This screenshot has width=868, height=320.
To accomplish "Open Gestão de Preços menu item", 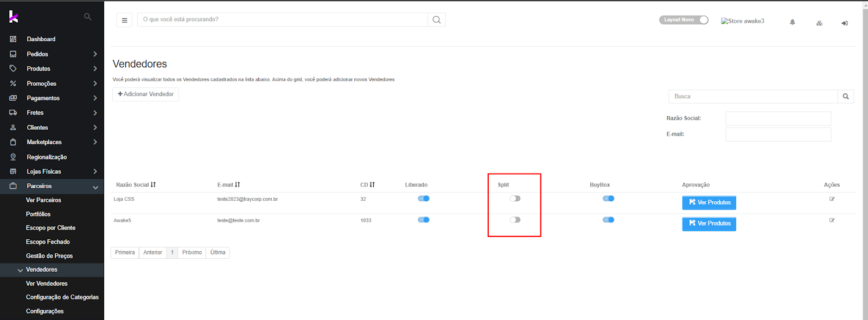I will 49,256.
